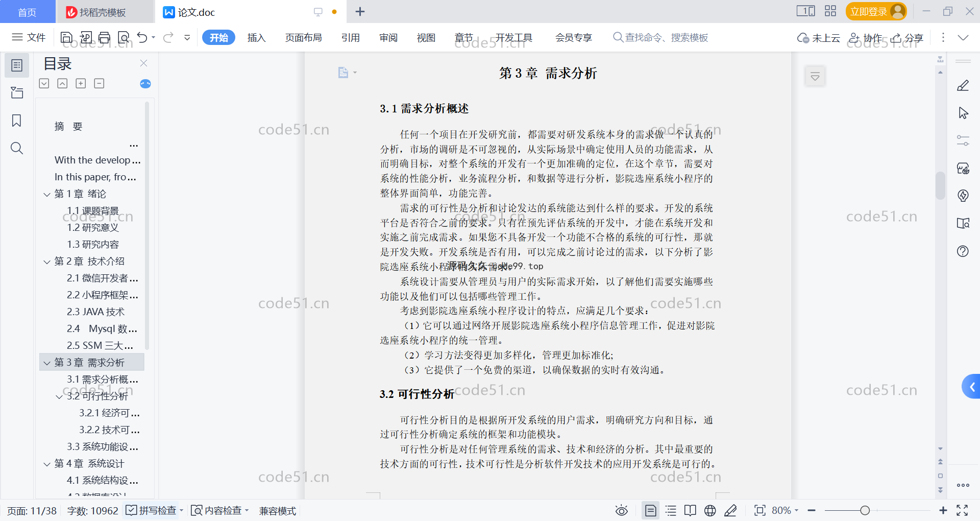Click the Save icon in toolbar

tap(66, 37)
